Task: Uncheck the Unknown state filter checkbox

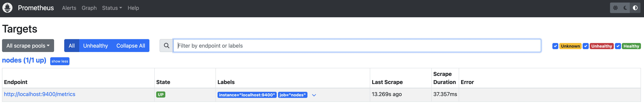Action: point(555,46)
